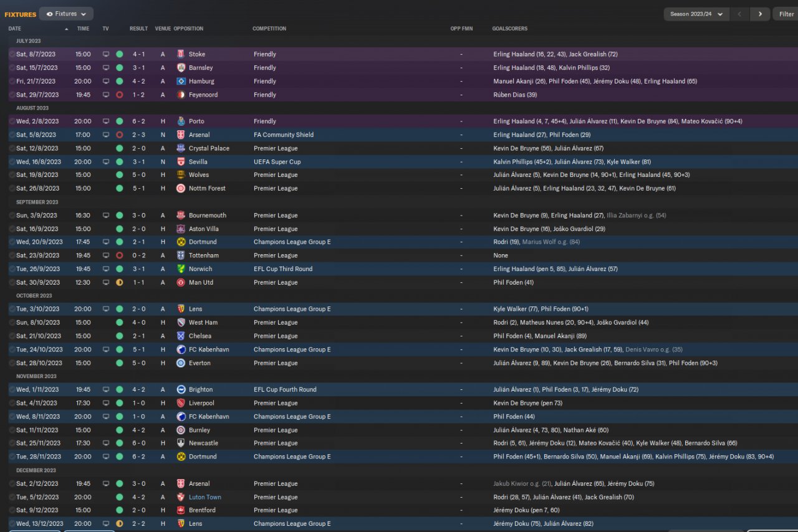The height and width of the screenshot is (532, 798).
Task: Open the Filter button
Action: pos(784,14)
